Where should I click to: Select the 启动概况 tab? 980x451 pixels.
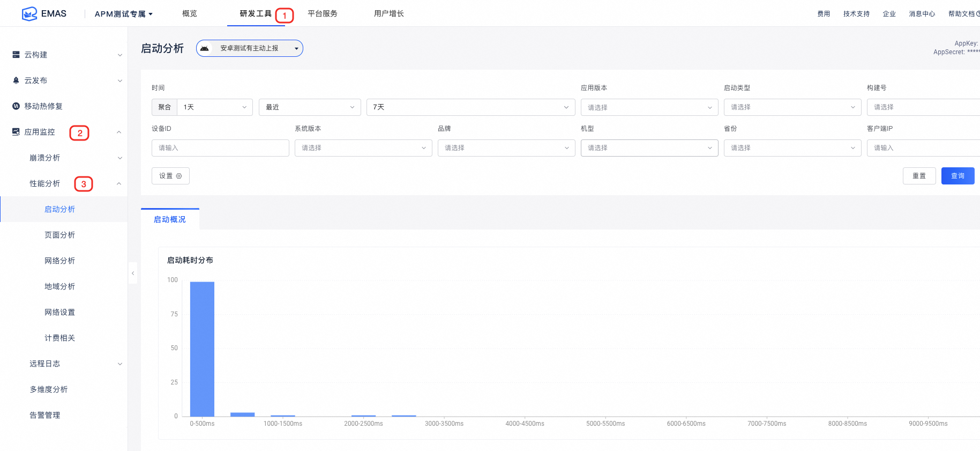(x=170, y=219)
